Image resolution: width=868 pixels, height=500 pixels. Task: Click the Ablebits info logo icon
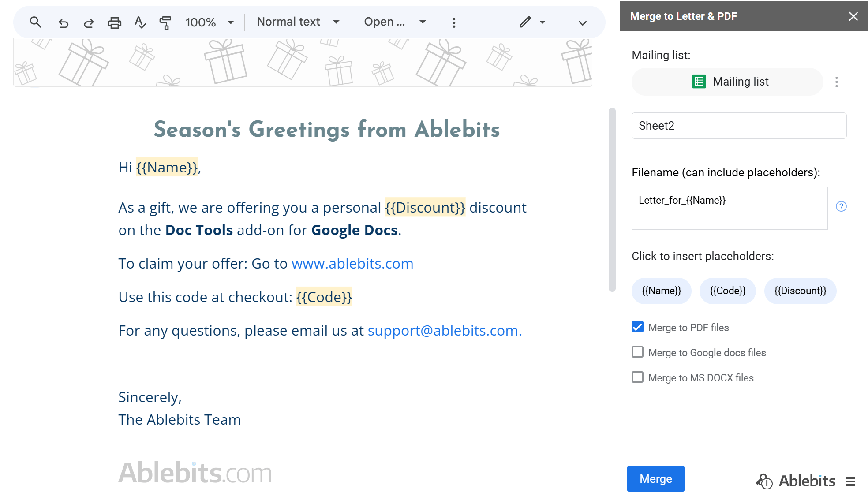(x=764, y=481)
